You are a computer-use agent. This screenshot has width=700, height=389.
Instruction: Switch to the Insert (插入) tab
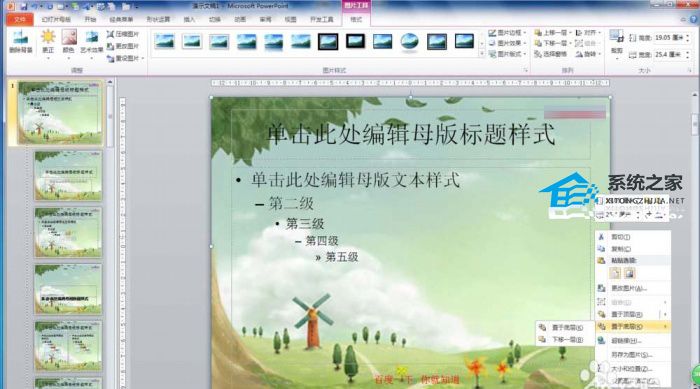[189, 20]
